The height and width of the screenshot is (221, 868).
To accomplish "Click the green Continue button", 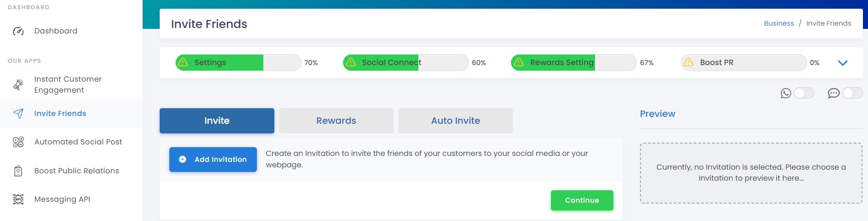I will pos(582,200).
